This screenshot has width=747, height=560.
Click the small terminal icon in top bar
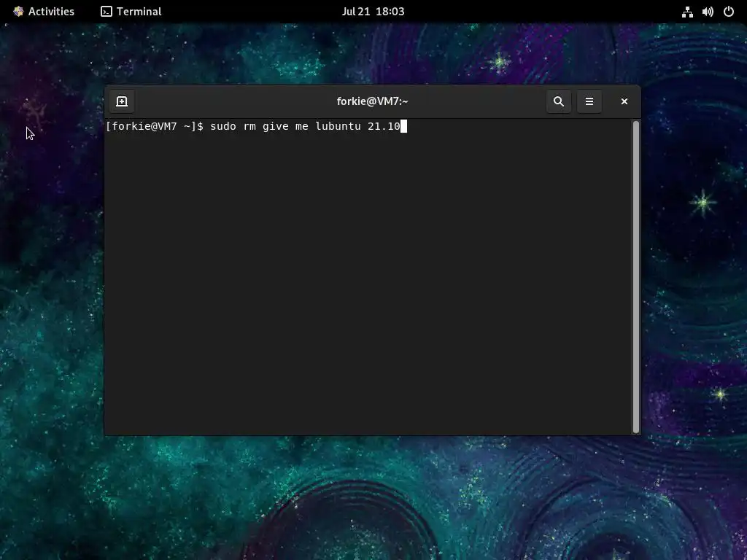point(107,12)
